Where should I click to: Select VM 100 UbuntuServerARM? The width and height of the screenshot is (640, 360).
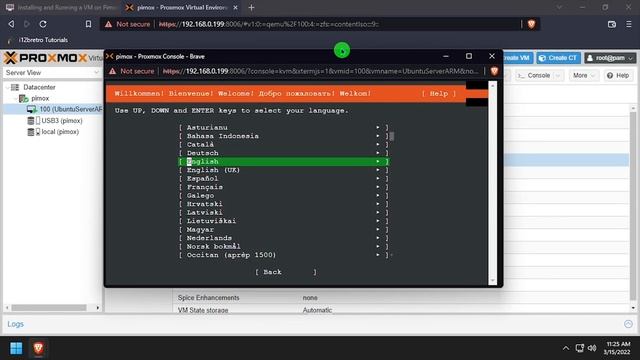(x=65, y=109)
